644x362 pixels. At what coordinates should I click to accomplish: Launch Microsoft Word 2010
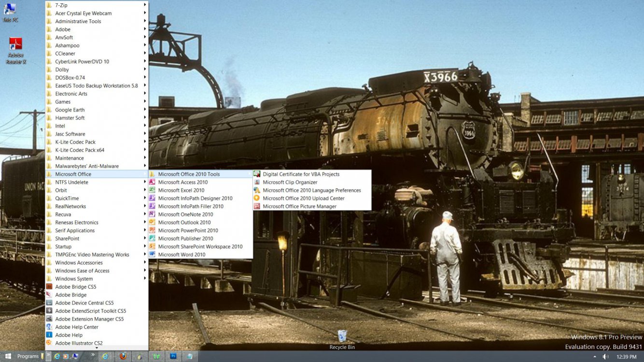[x=200, y=254]
